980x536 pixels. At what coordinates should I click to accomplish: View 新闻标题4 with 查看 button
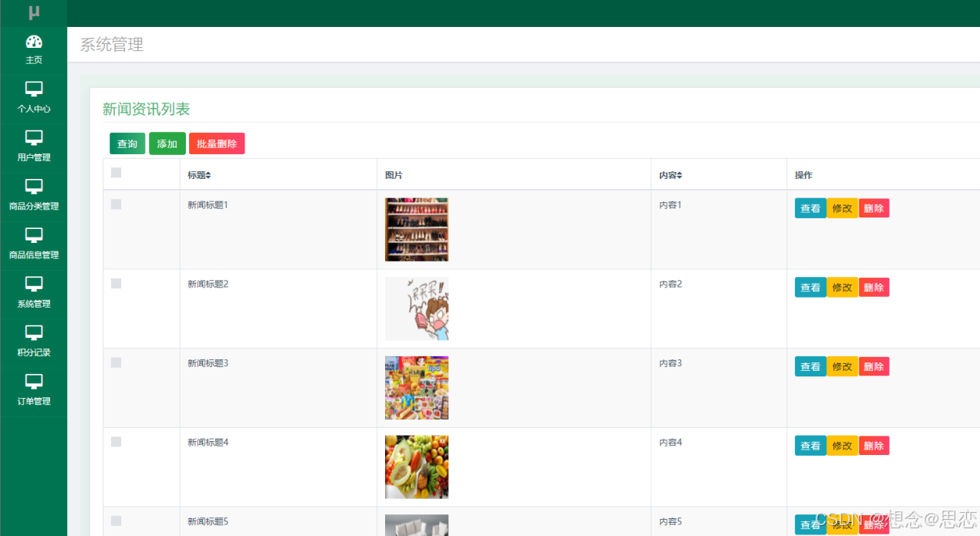click(x=810, y=446)
